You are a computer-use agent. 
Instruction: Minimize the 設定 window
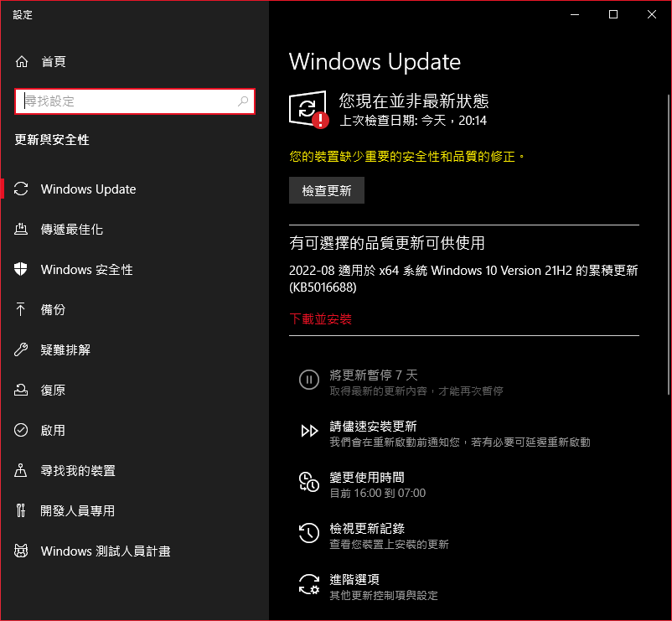(575, 14)
